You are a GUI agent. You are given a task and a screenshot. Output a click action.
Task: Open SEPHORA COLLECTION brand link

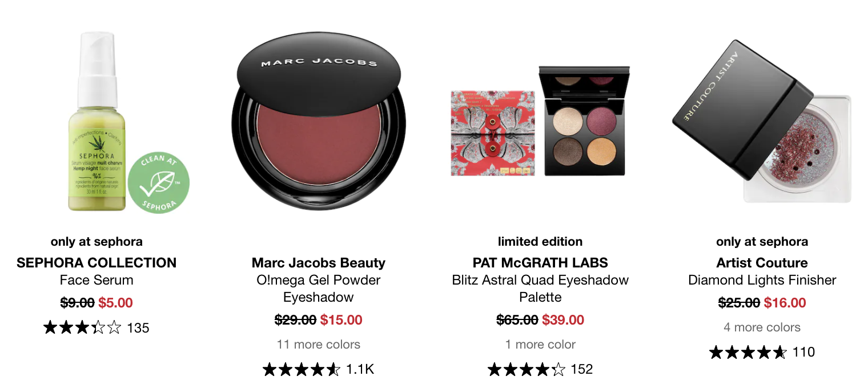point(97,263)
